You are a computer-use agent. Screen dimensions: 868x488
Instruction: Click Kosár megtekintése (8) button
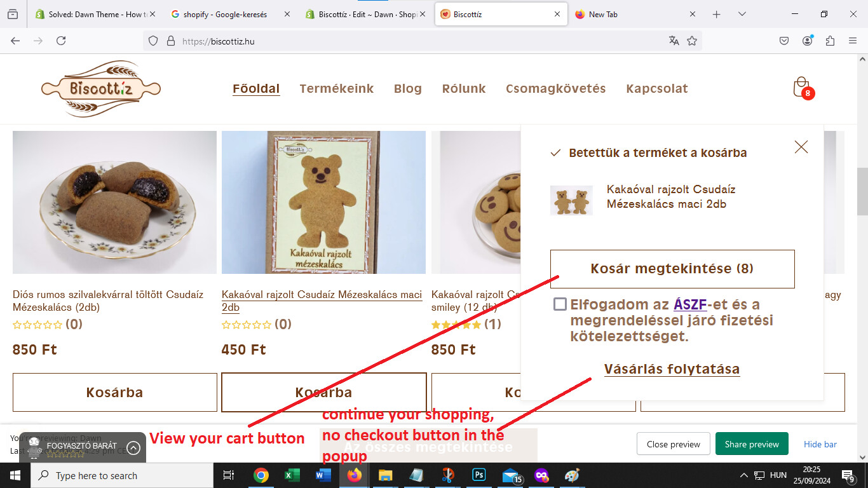tap(672, 269)
